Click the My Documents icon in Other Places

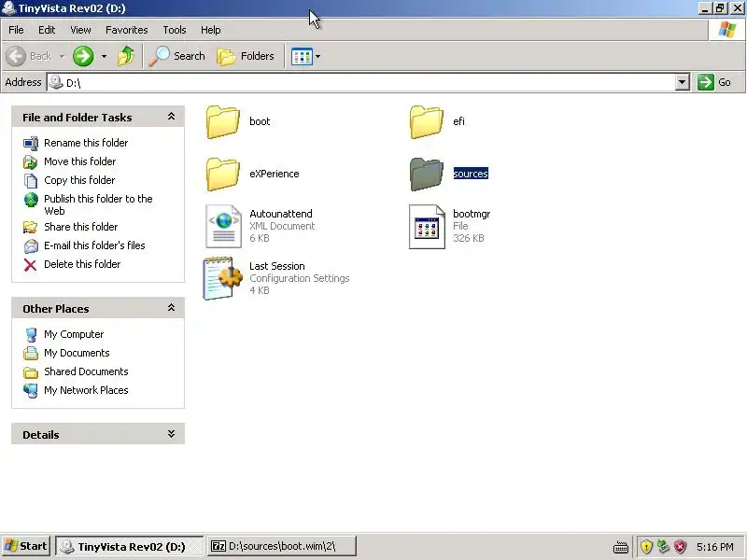[31, 354]
